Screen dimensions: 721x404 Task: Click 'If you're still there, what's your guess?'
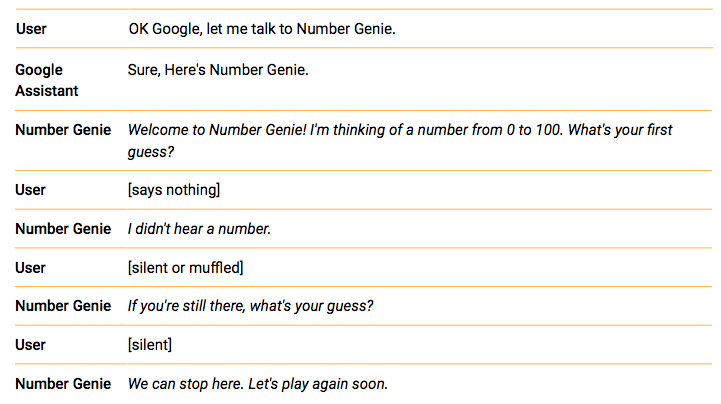click(251, 306)
